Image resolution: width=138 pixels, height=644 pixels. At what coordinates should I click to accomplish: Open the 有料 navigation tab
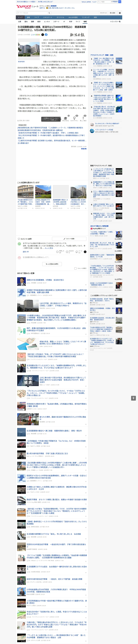tap(95, 17)
